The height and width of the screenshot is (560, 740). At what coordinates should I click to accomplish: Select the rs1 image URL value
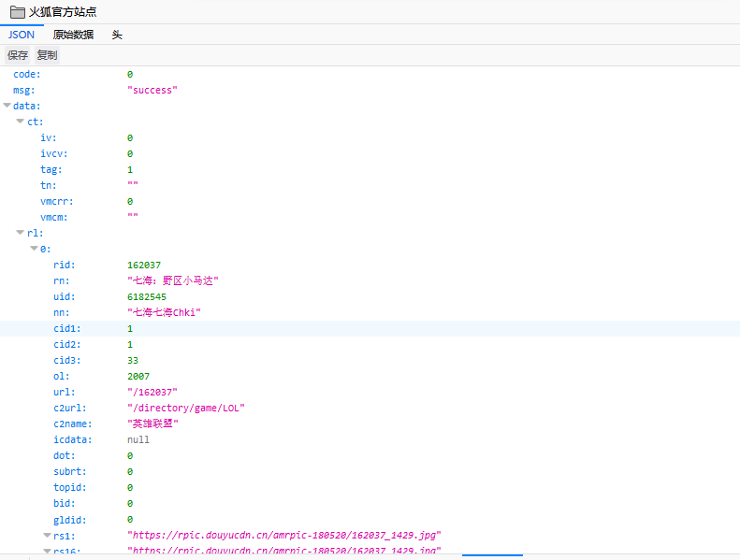pos(284,535)
